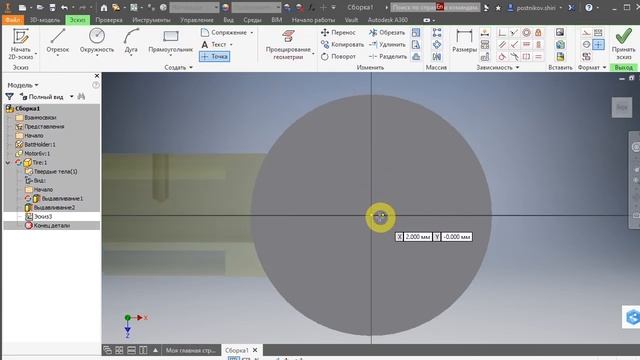
Task: Click the Поворот rotate tool
Action: coord(338,56)
